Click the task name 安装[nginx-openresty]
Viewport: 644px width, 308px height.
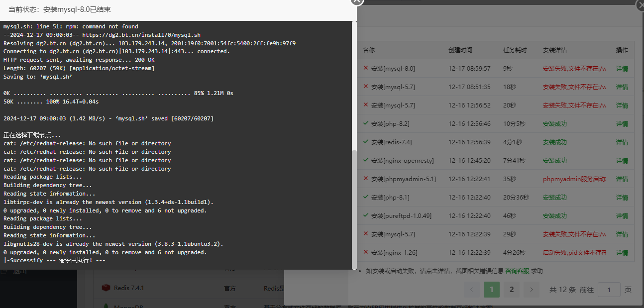pos(403,161)
